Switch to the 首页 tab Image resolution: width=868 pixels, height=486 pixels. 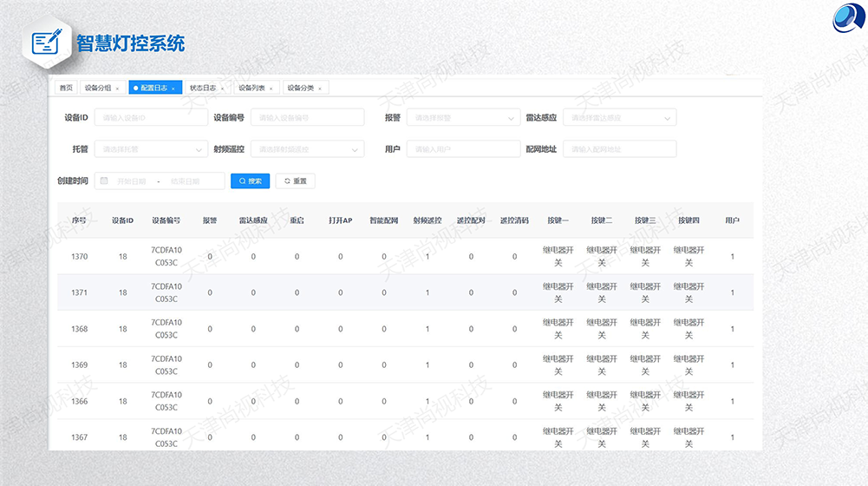tap(66, 88)
